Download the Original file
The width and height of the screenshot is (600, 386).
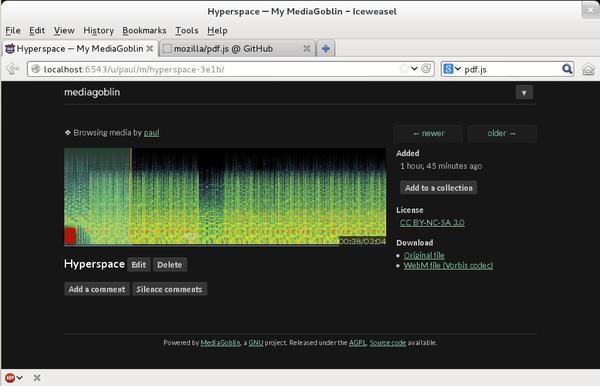pos(424,256)
